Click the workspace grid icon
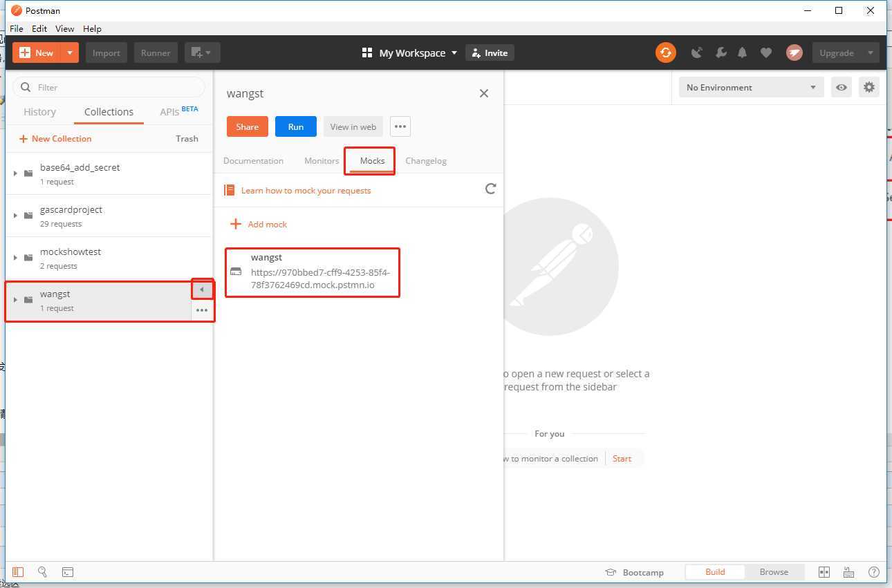The height and width of the screenshot is (588, 892). coord(367,53)
